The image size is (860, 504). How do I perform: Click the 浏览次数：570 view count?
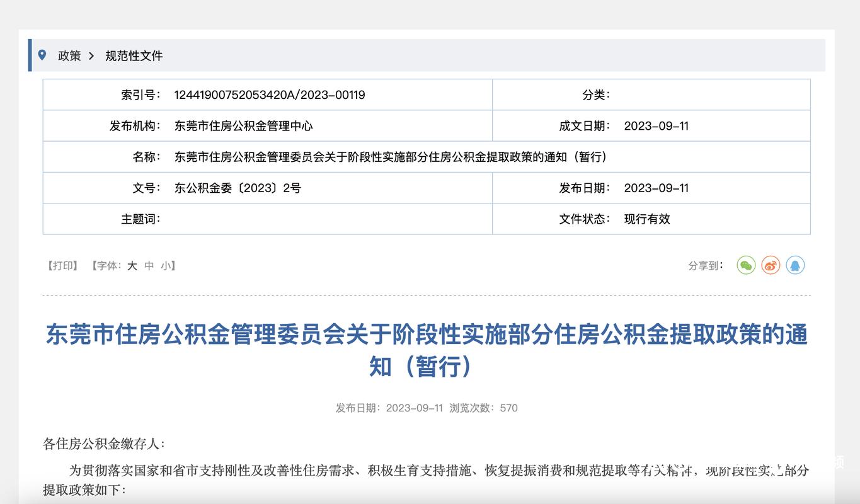pos(483,408)
